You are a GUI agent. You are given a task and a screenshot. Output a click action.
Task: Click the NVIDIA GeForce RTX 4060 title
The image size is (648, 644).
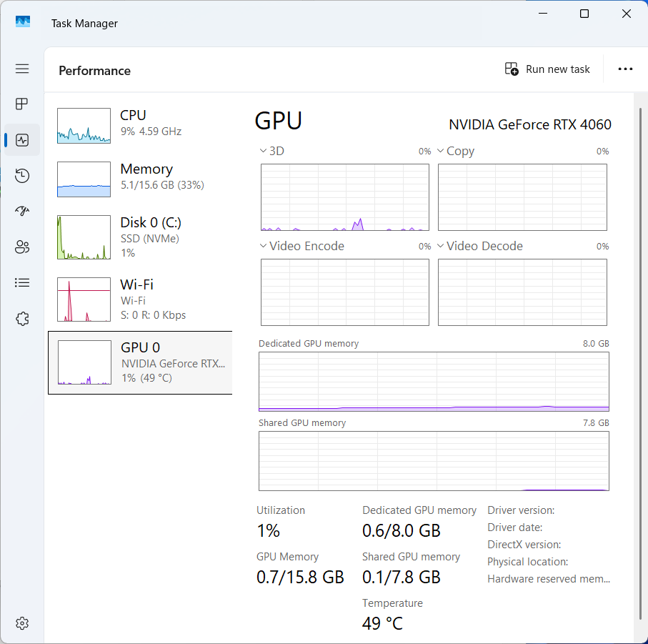(x=530, y=124)
